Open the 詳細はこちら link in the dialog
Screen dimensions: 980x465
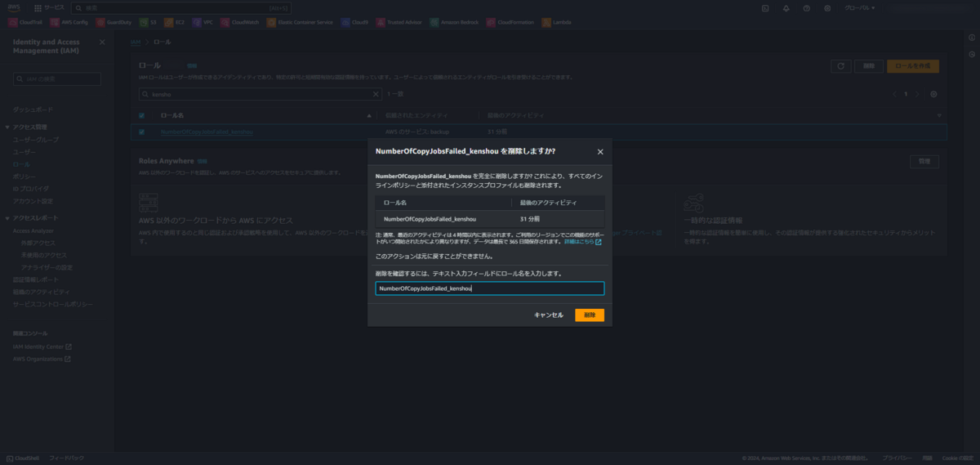(x=582, y=242)
